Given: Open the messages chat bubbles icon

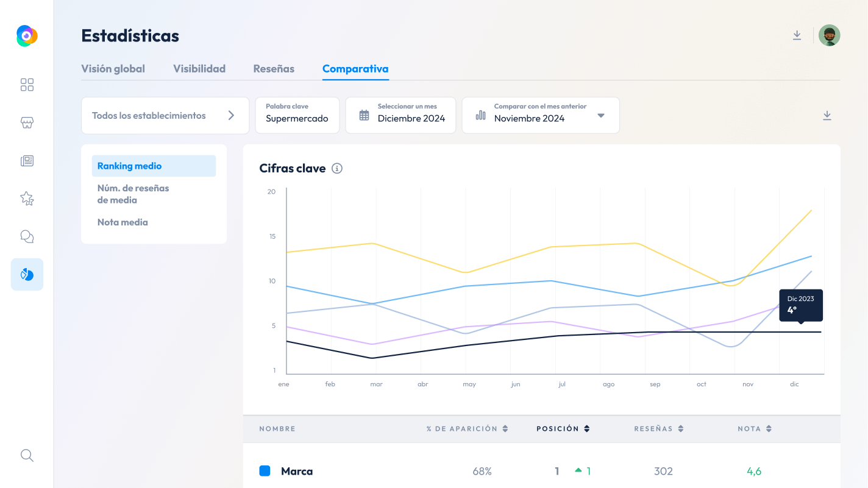Looking at the screenshot, I should (x=27, y=236).
